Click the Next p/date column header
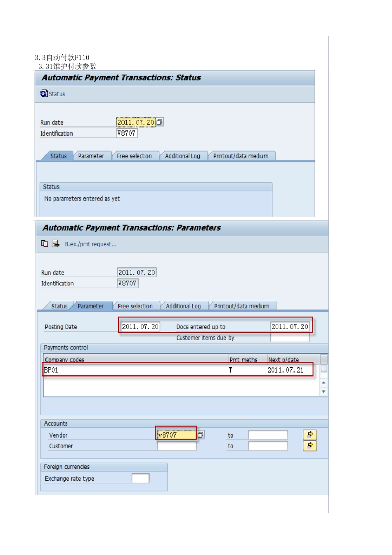This screenshot has width=392, height=555. point(293,359)
